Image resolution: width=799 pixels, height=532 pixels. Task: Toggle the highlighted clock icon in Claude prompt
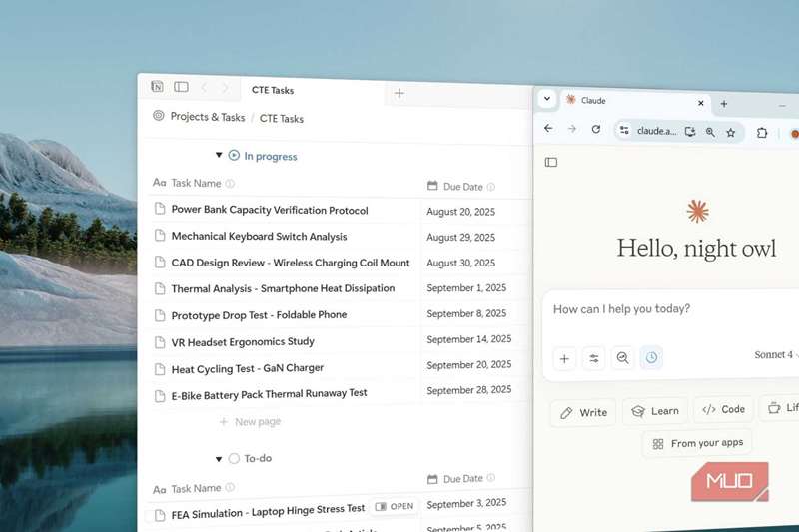pyautogui.click(x=651, y=358)
